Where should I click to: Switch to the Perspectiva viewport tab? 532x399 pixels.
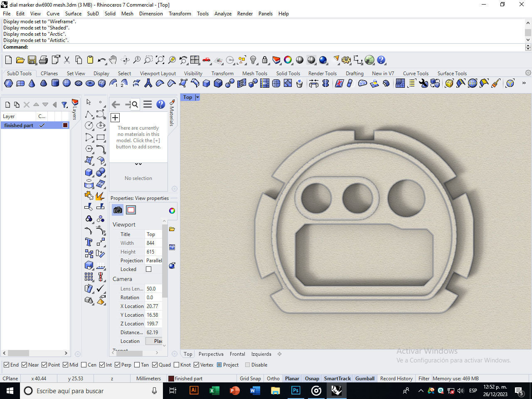[x=211, y=354]
